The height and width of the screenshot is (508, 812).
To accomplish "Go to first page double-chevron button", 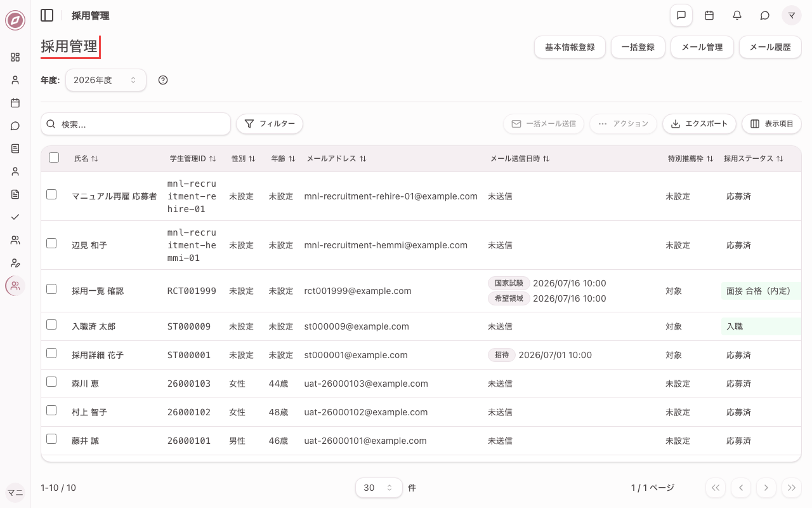I will pos(716,488).
